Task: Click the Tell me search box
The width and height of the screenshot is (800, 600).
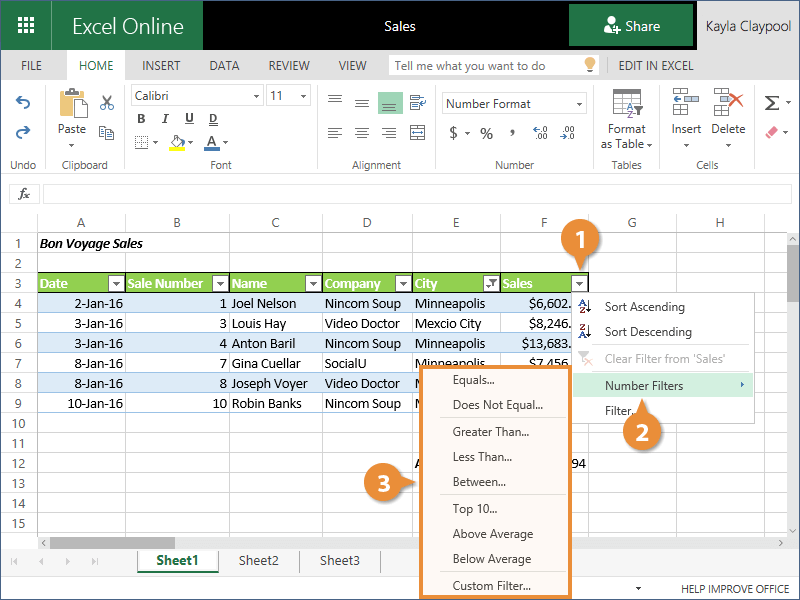Action: tap(485, 66)
